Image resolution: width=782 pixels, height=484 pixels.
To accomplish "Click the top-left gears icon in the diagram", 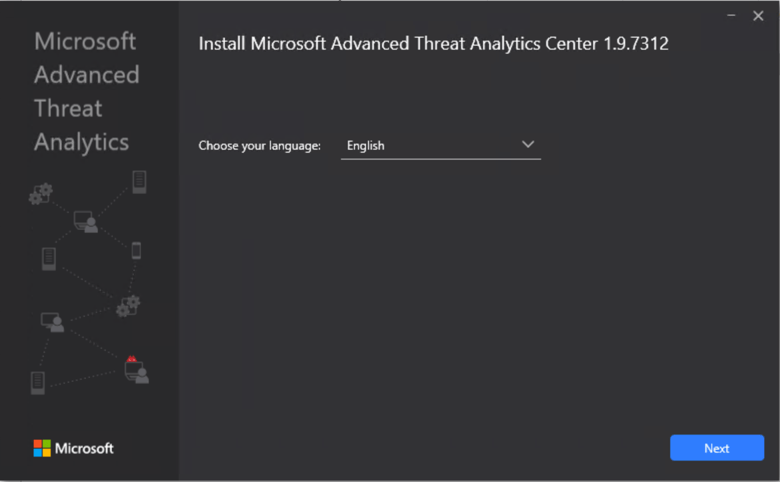I will pos(41,193).
